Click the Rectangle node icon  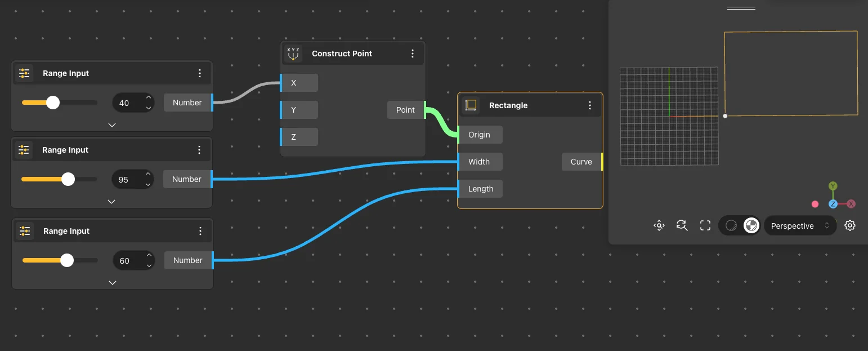click(x=471, y=105)
